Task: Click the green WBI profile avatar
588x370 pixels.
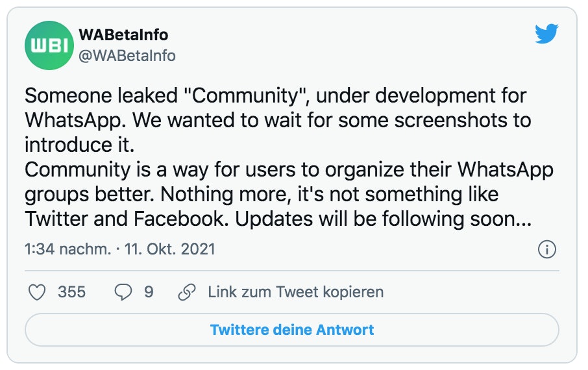Action: click(49, 45)
